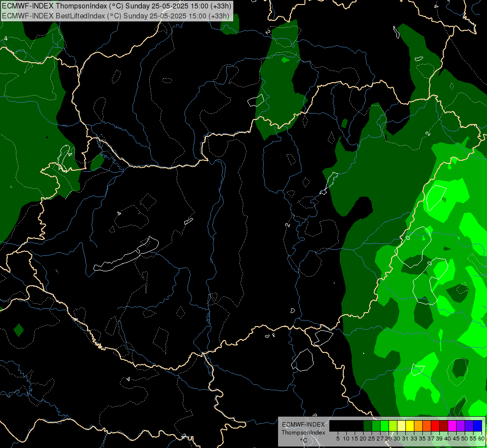
Task: Click the legend scale value 50
Action: pyautogui.click(x=465, y=439)
